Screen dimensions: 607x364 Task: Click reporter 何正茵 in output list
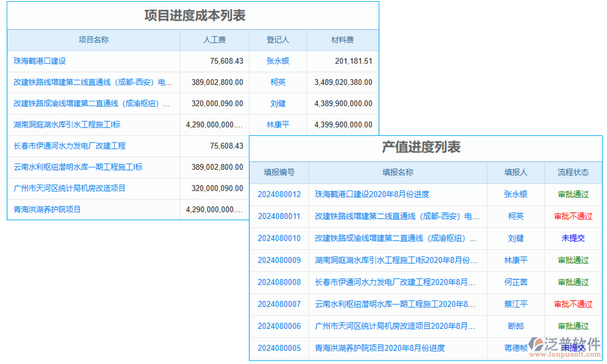click(515, 282)
